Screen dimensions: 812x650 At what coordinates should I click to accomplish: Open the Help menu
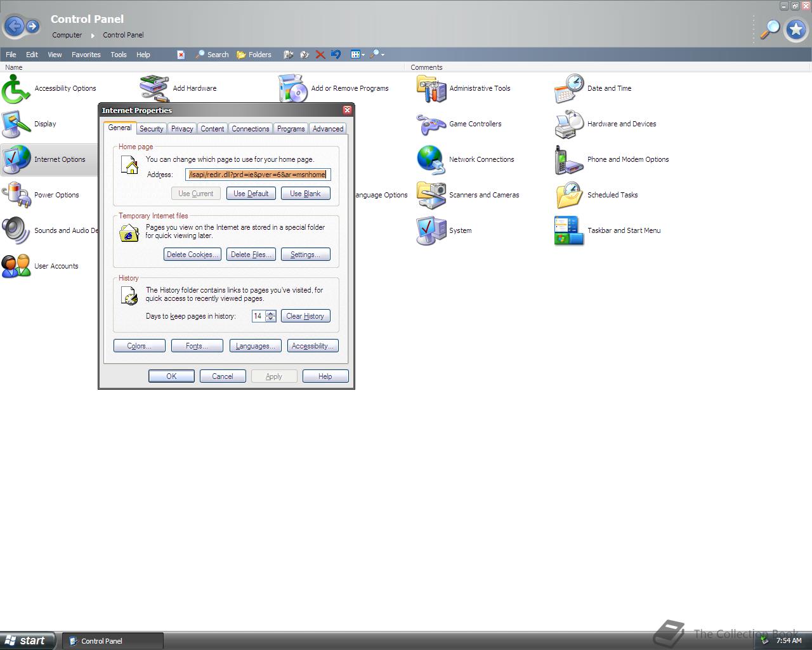click(x=143, y=55)
